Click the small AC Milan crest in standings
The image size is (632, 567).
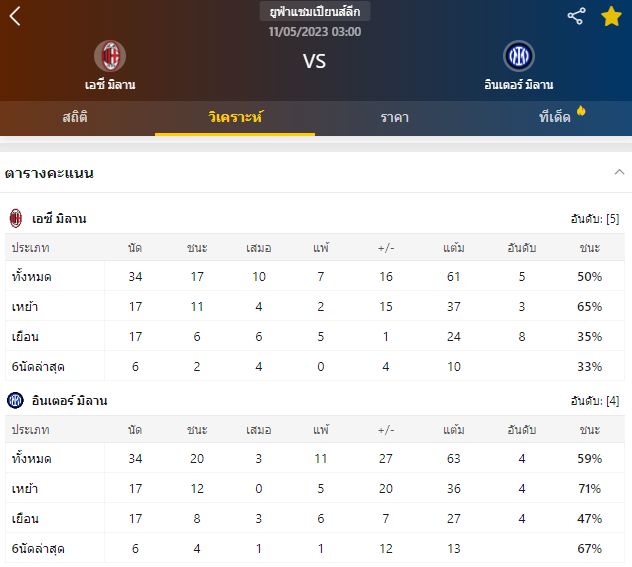(x=16, y=218)
